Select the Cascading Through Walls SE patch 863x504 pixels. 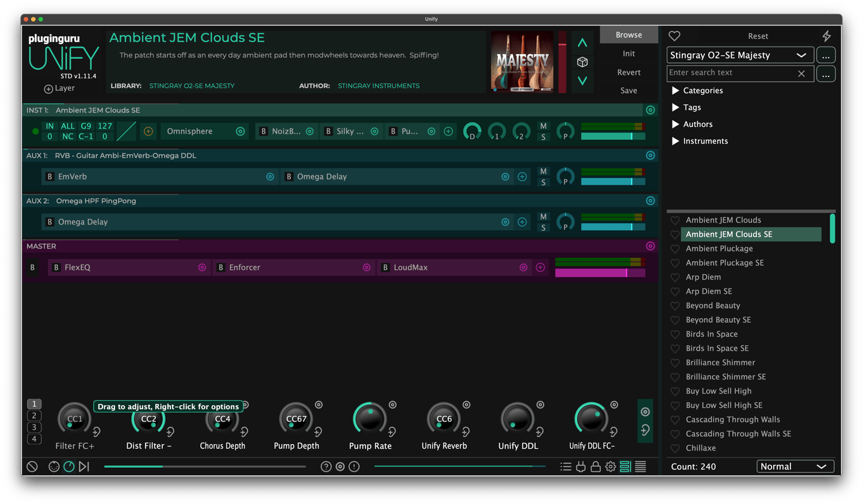pyautogui.click(x=738, y=434)
